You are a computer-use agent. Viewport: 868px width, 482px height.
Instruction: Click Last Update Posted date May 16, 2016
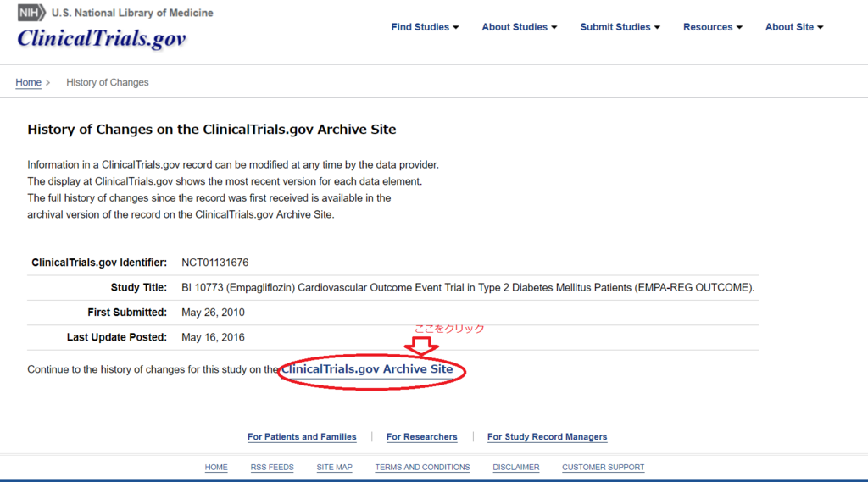tap(213, 337)
